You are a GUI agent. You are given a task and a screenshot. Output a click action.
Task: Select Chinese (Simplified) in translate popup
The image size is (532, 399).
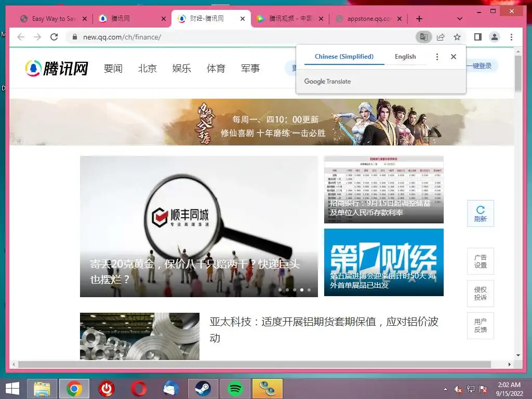(x=344, y=57)
